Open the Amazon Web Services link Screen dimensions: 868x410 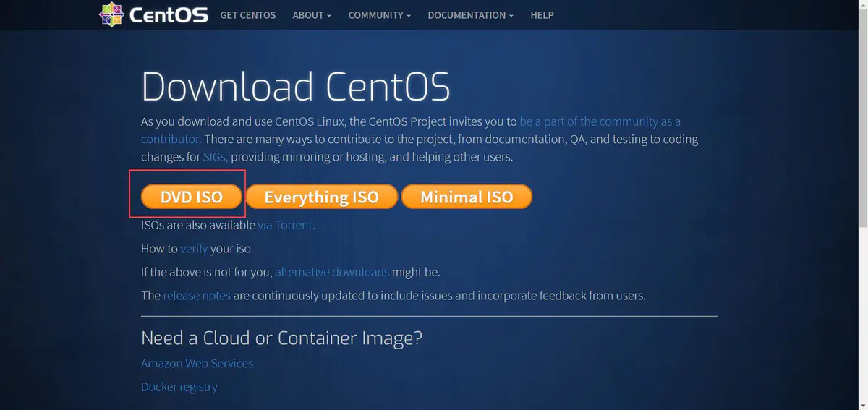(197, 363)
